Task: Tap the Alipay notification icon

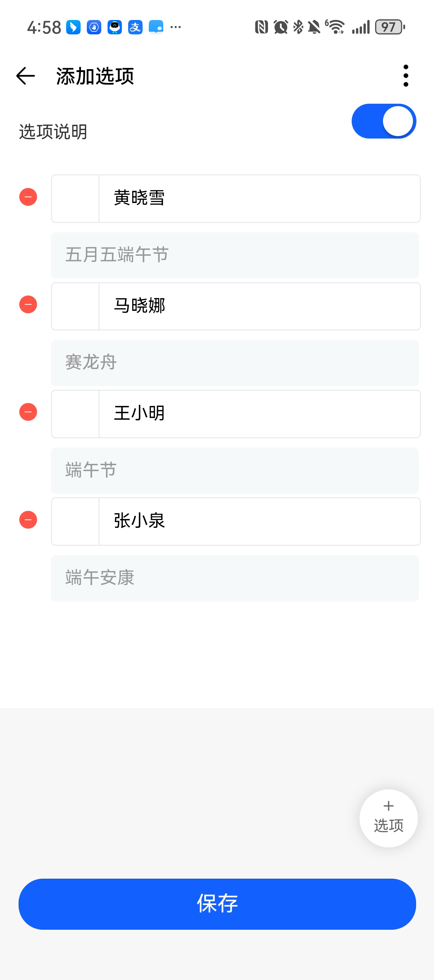Action: [135, 27]
